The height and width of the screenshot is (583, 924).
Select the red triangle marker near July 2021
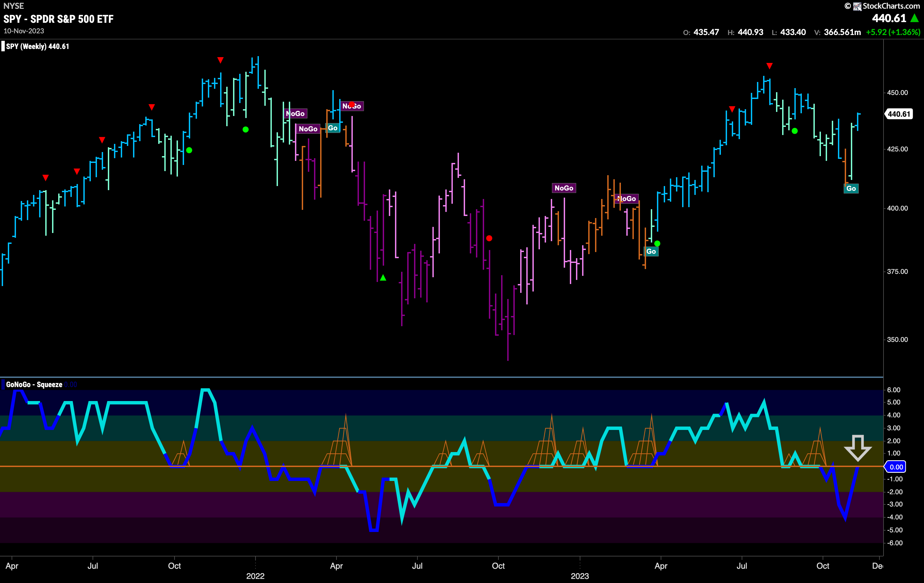[102, 140]
